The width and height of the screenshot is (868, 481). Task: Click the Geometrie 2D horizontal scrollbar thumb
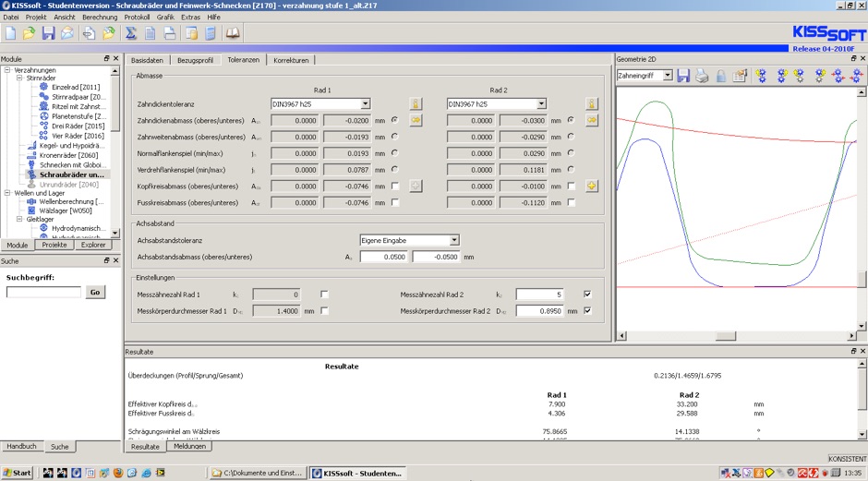coord(725,335)
